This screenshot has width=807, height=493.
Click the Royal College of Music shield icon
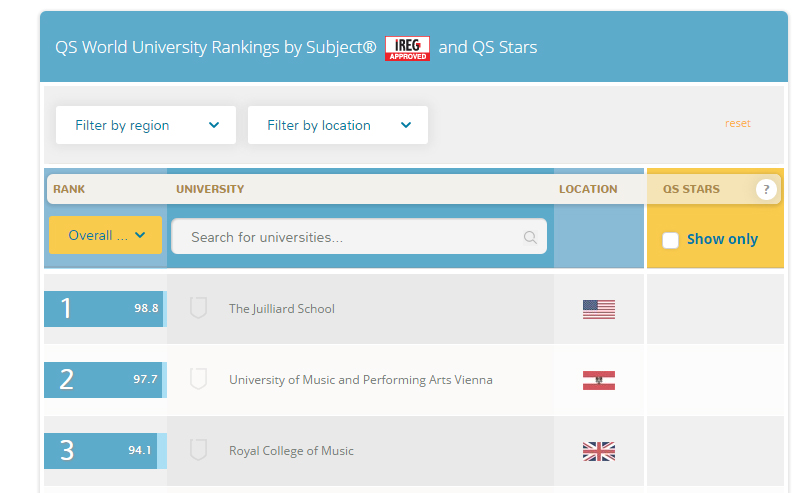[198, 450]
